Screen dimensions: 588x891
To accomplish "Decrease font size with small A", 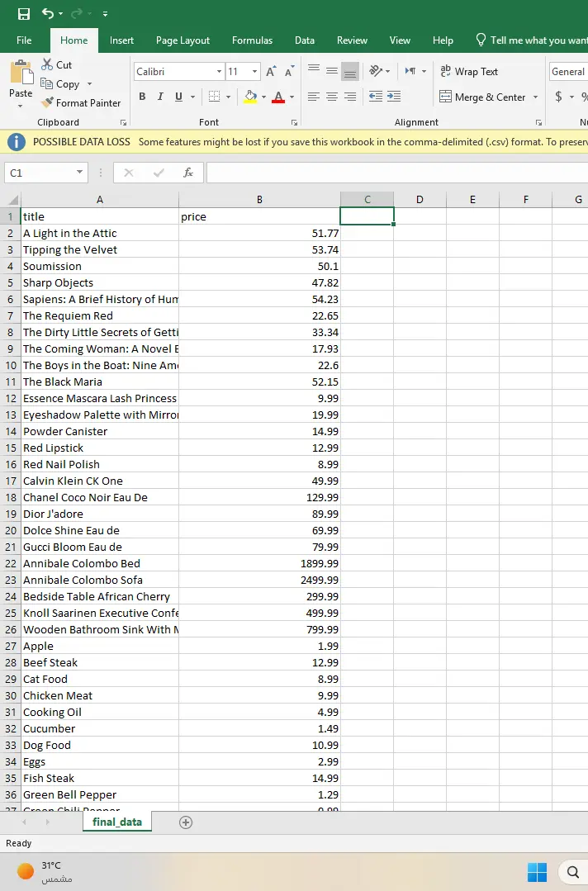I will (289, 72).
